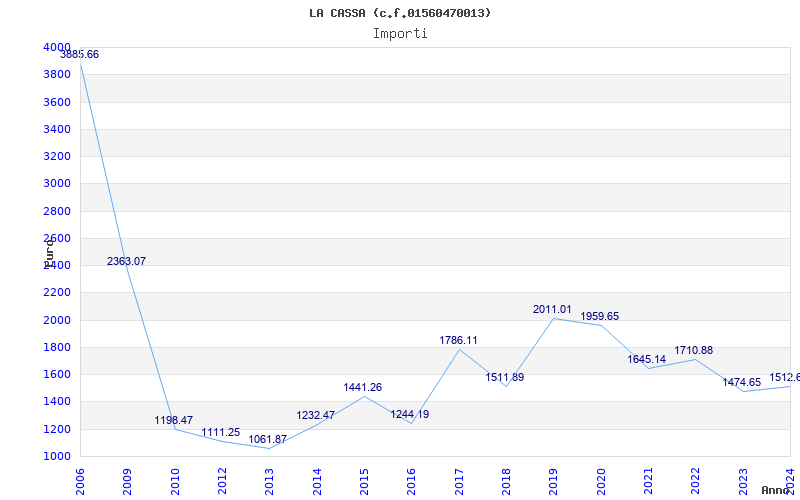Click the Importi subtitle
This screenshot has width=800, height=500.
(400, 34)
